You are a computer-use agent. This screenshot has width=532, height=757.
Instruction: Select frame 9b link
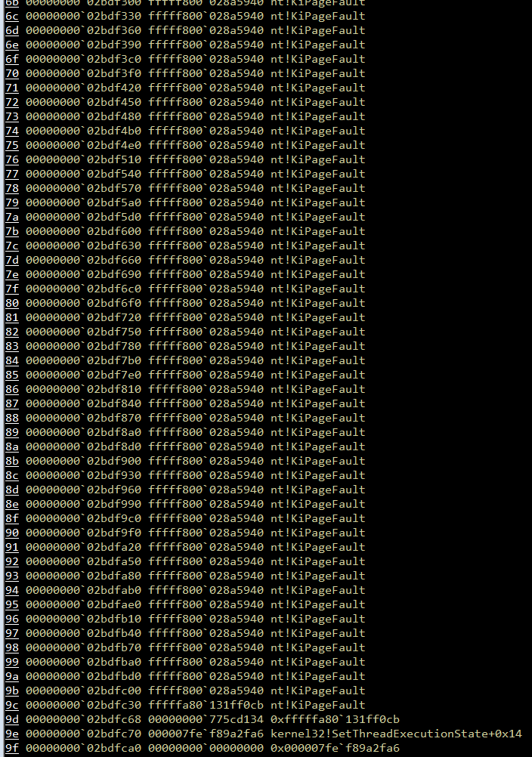click(x=12, y=691)
